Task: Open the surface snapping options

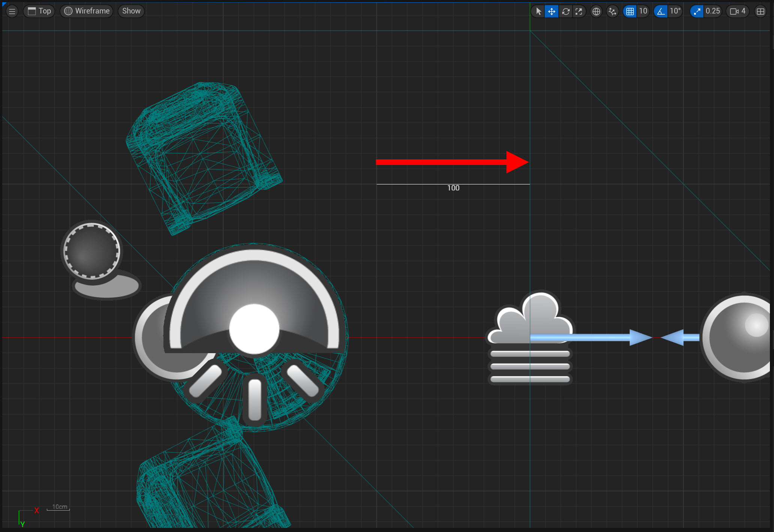Action: tap(612, 11)
